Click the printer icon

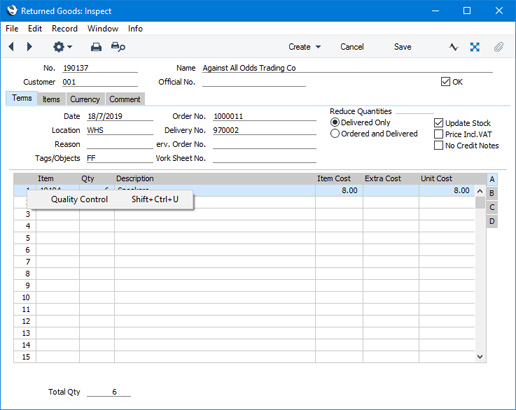pos(96,47)
